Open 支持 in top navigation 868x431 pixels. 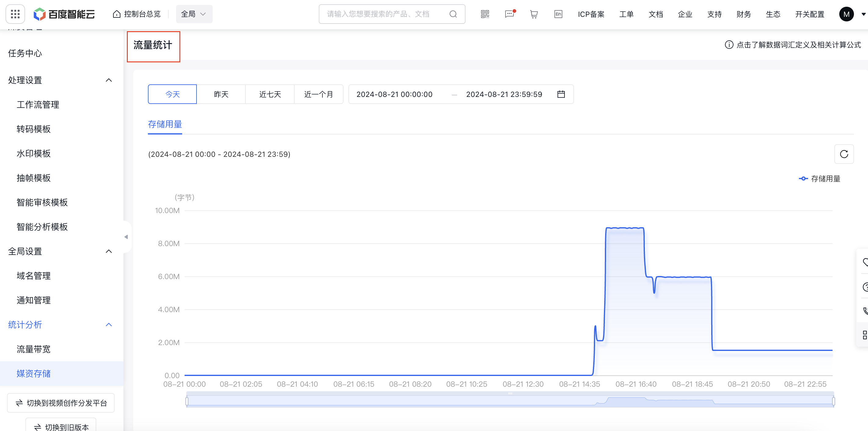(714, 14)
